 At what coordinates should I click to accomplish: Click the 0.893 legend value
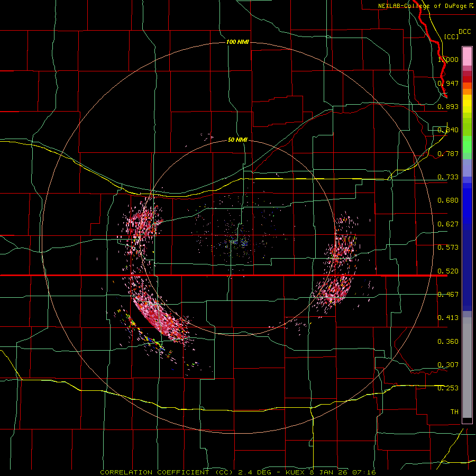[x=448, y=106]
